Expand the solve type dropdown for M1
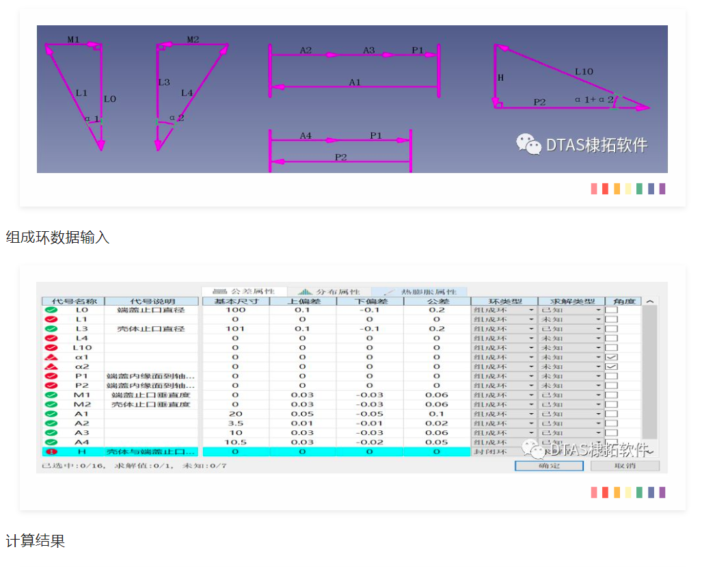 point(598,395)
